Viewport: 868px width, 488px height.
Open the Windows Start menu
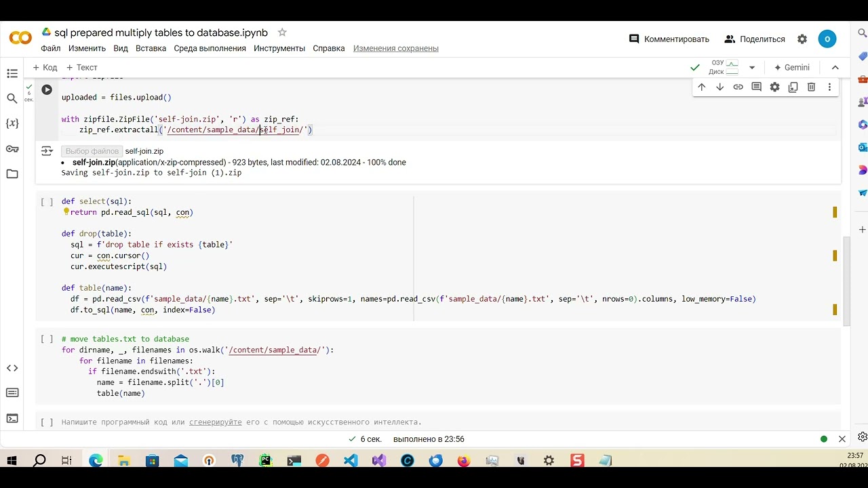[x=12, y=461]
